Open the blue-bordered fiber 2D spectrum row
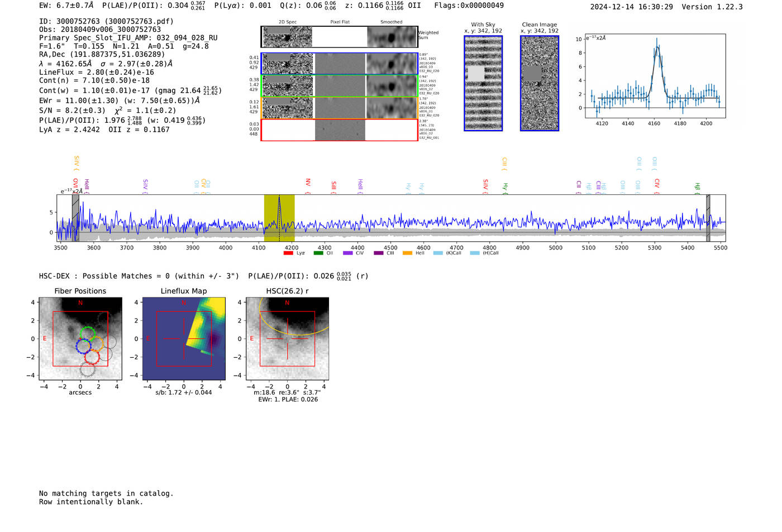 click(x=339, y=64)
